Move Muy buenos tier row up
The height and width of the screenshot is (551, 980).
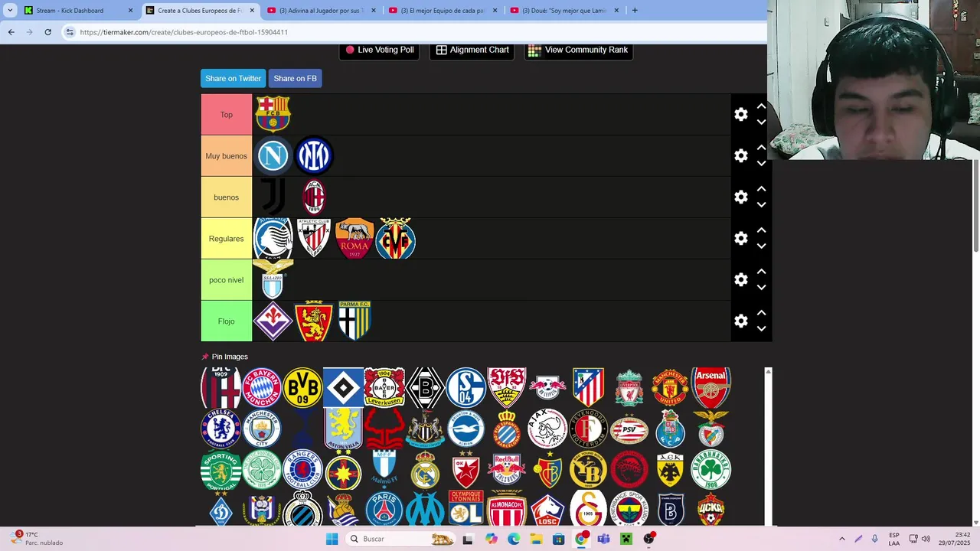click(761, 148)
